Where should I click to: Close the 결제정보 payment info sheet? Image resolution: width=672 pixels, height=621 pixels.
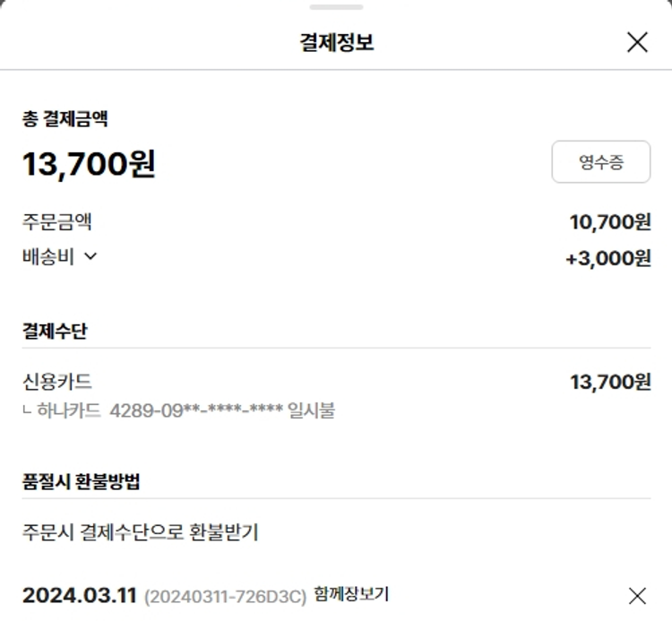coord(637,42)
